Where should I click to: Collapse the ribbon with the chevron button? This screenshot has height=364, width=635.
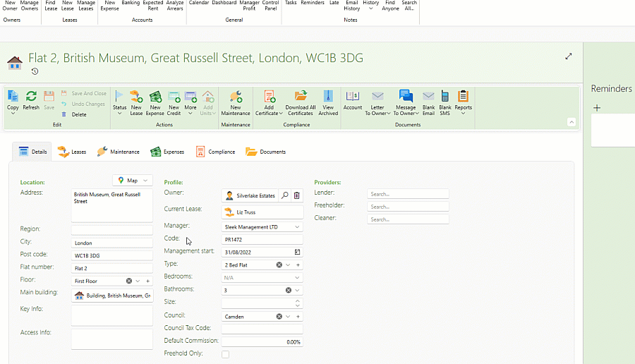pyautogui.click(x=571, y=122)
